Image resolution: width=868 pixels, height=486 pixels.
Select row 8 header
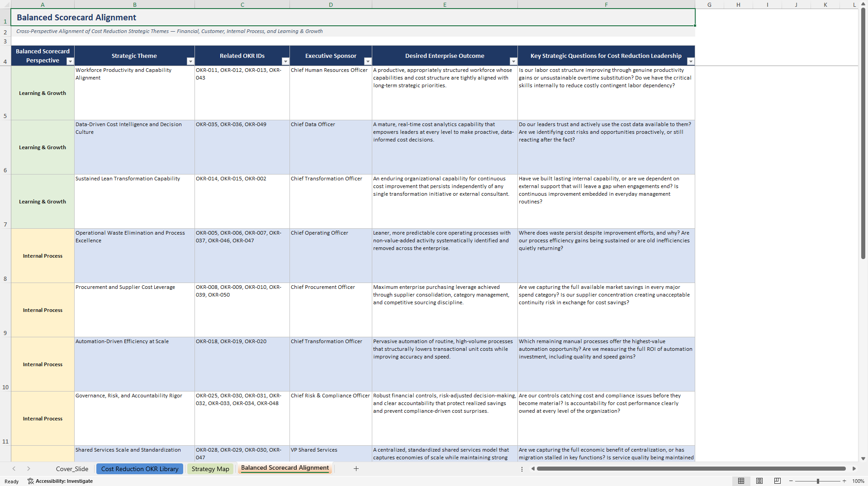(5, 256)
